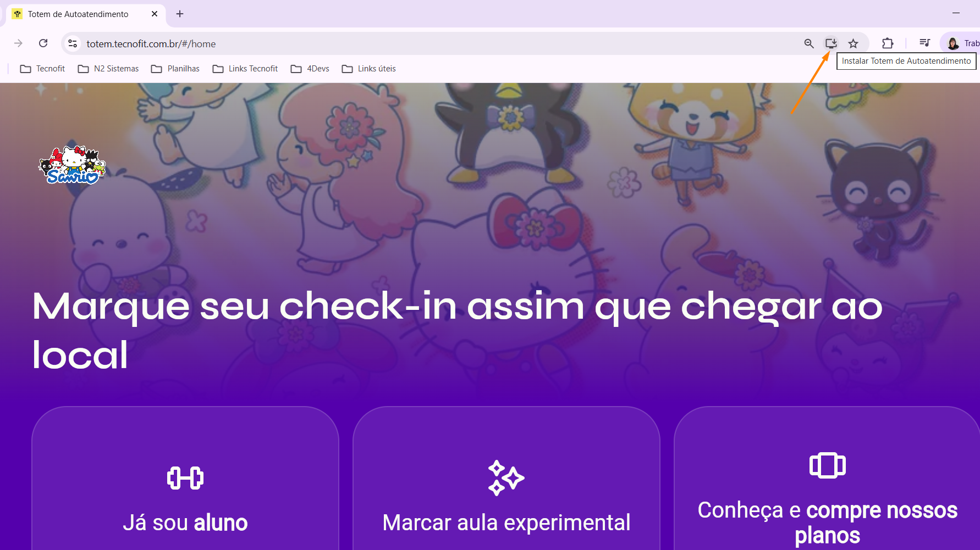Viewport: 980px width, 550px height.
Task: Open the Links Tecnofit folder
Action: pos(245,69)
